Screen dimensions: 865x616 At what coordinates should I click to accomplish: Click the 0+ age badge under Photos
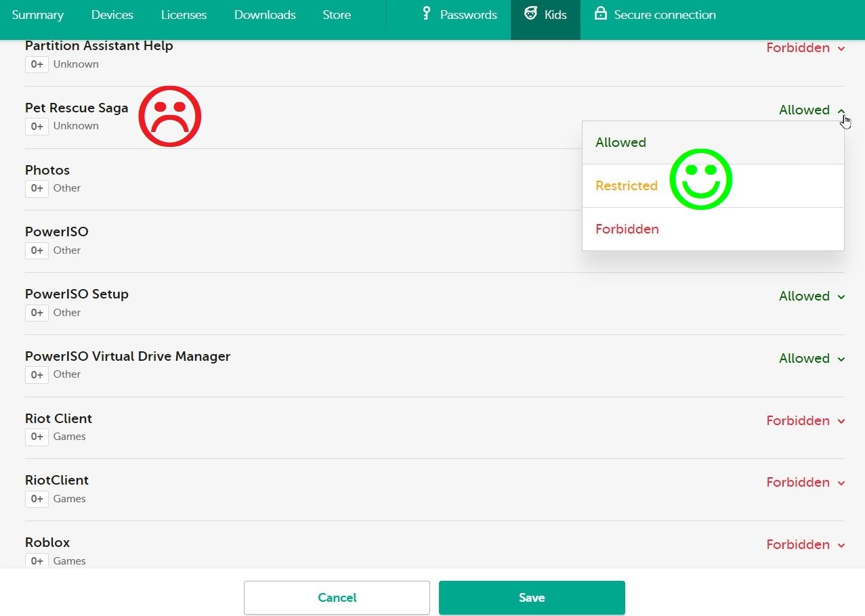point(37,188)
